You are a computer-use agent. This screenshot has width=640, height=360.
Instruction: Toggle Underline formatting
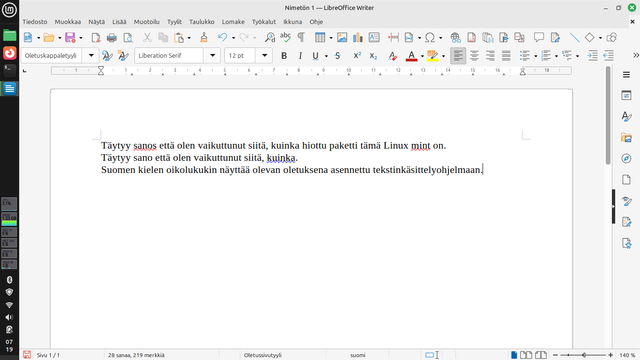[315, 56]
